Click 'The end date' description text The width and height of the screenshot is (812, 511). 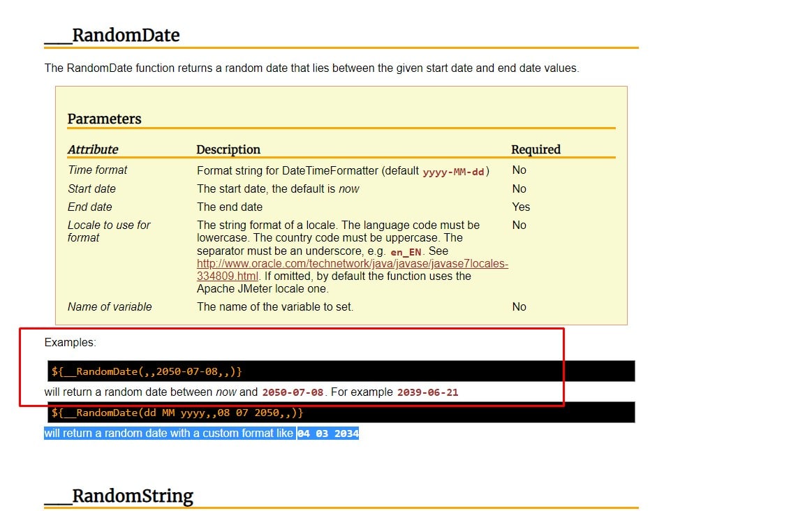(x=230, y=207)
